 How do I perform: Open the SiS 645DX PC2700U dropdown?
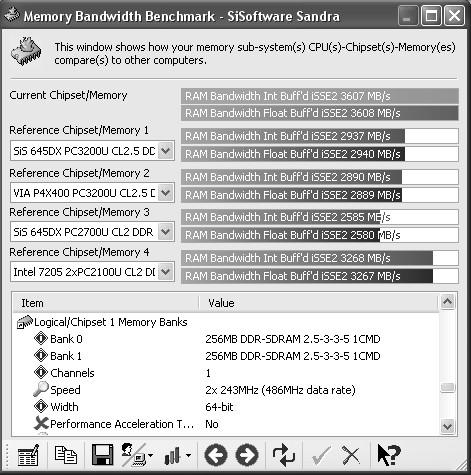(x=166, y=232)
